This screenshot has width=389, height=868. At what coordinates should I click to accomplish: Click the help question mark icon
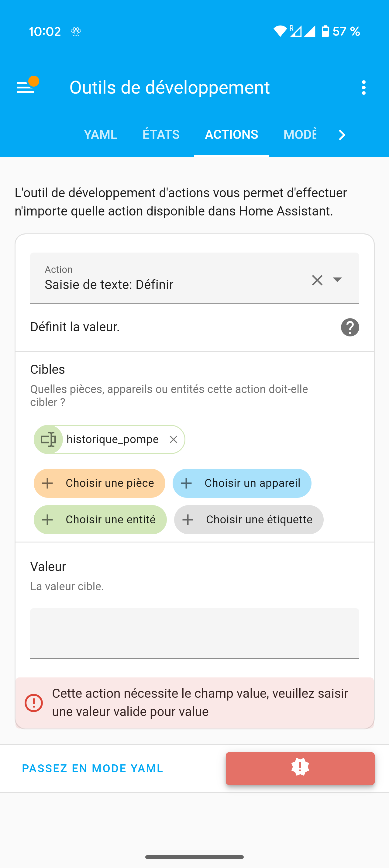(x=350, y=327)
